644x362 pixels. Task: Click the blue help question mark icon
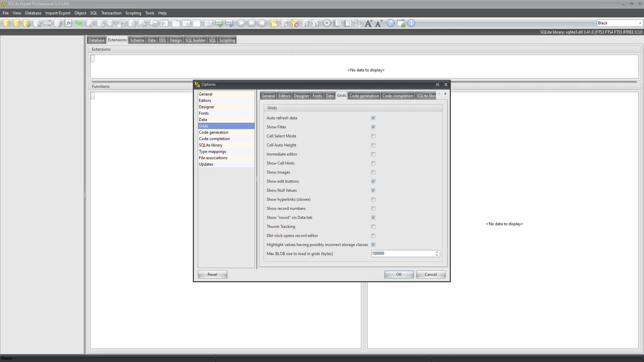tap(390, 23)
